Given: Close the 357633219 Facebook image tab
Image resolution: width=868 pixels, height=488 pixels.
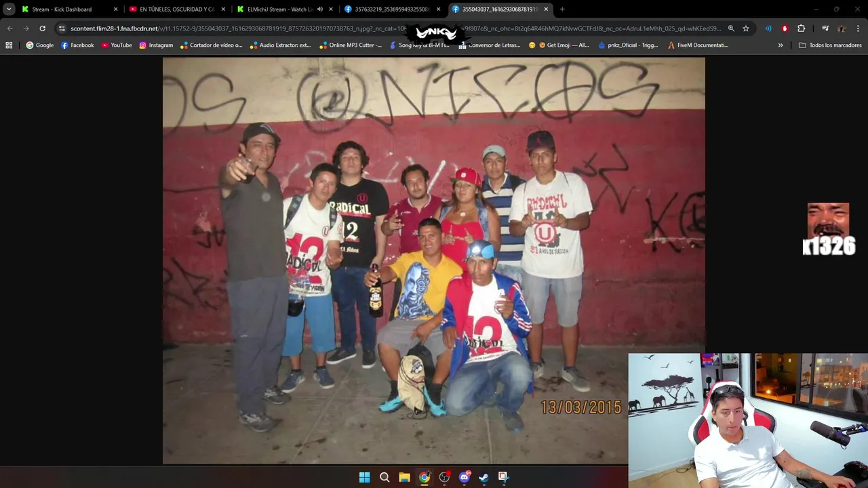Looking at the screenshot, I should coord(439,9).
